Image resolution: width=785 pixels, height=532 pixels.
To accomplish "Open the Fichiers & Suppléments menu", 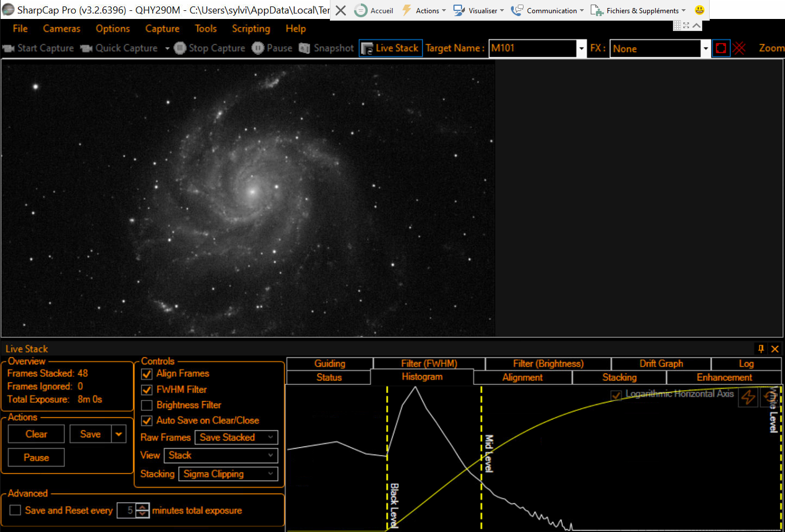I will (x=638, y=10).
